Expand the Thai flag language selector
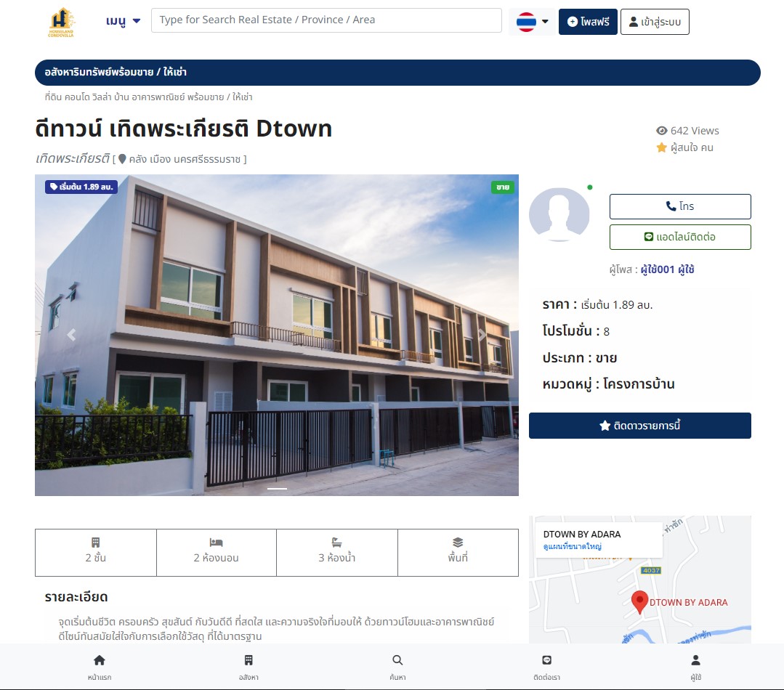This screenshot has width=784, height=690. 533,22
